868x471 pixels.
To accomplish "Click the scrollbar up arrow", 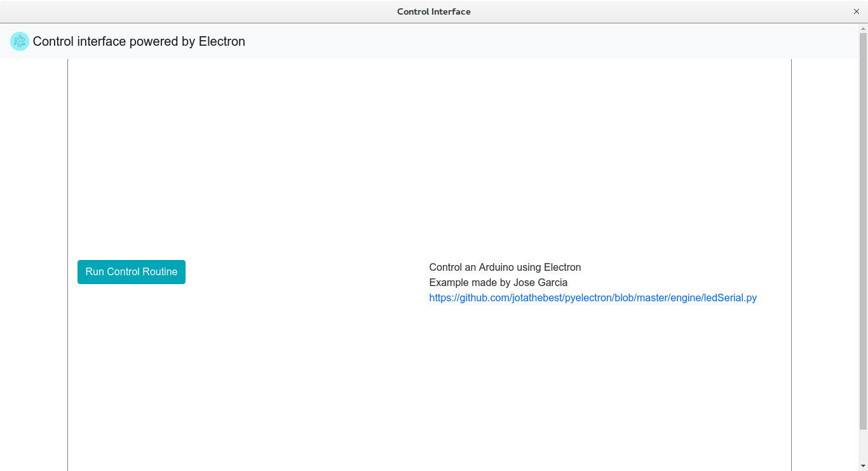I will (863, 28).
